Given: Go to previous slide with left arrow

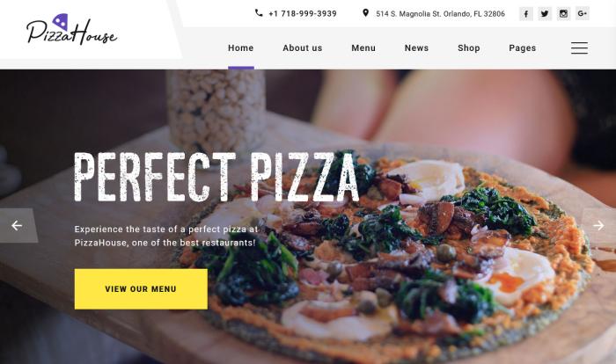Looking at the screenshot, I should coord(17,225).
